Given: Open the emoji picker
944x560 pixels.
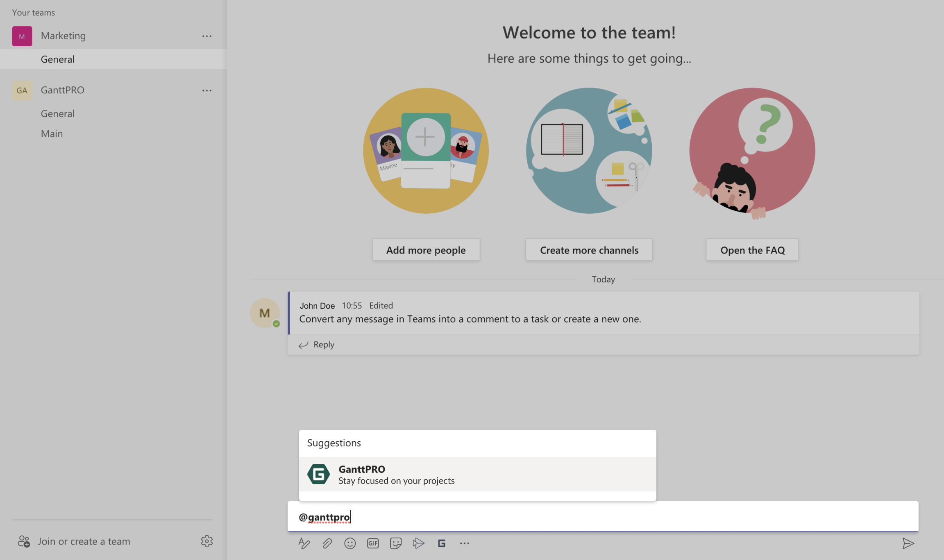Looking at the screenshot, I should click(x=350, y=543).
